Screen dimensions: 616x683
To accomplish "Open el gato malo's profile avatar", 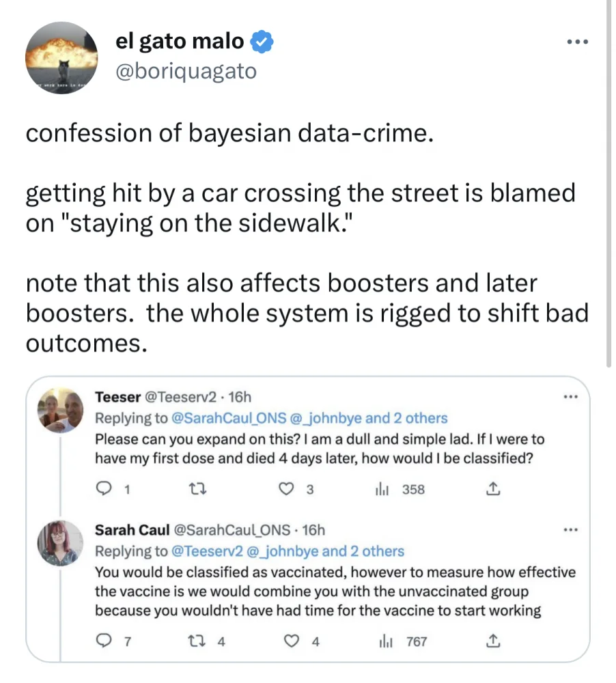I will coord(61,57).
